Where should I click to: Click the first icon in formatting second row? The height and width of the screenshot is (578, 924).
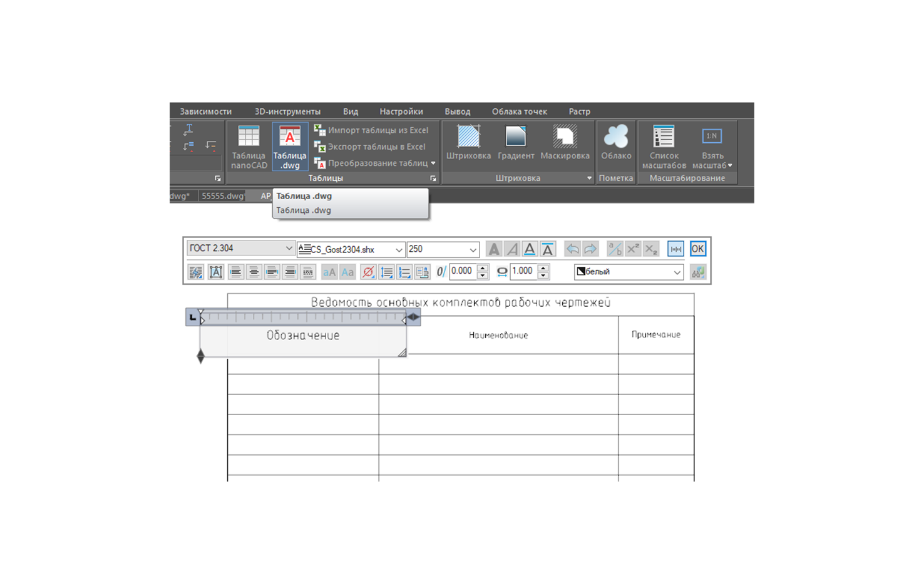pyautogui.click(x=196, y=272)
